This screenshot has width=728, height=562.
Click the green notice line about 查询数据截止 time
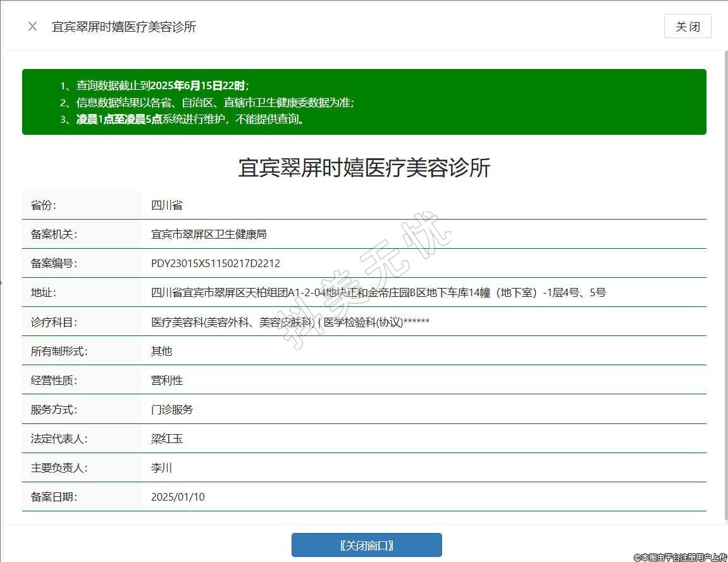[x=155, y=85]
